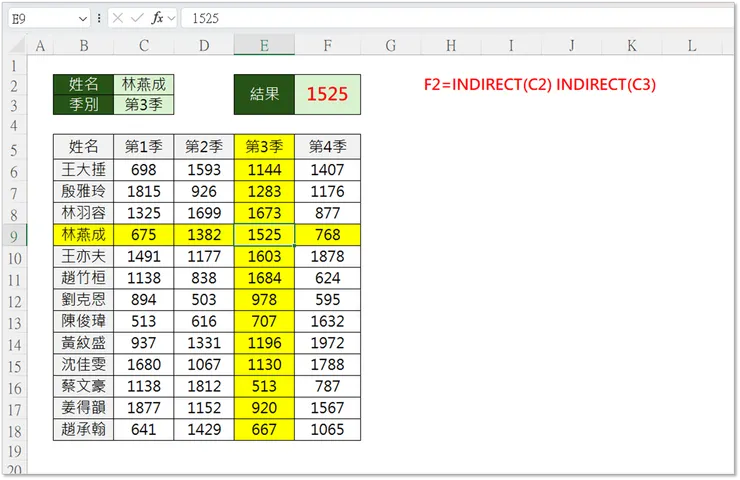
Task: Click the selected cell E9 with 1525
Action: (264, 235)
